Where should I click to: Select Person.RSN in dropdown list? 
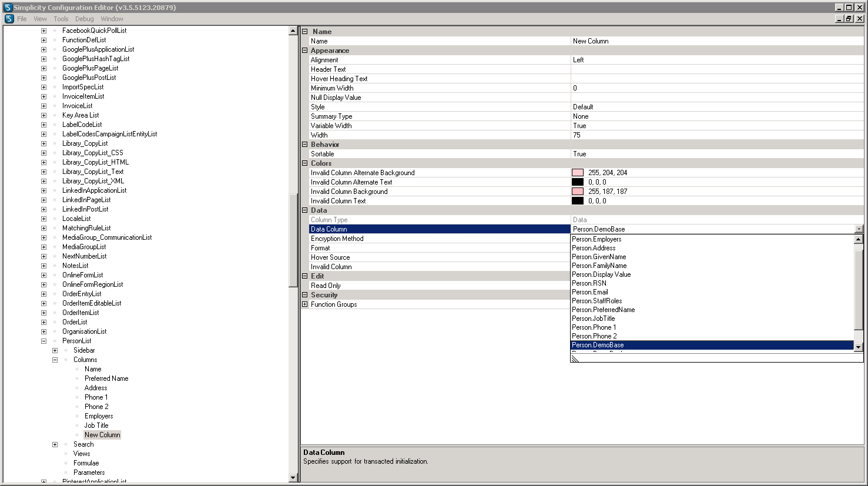(x=712, y=283)
